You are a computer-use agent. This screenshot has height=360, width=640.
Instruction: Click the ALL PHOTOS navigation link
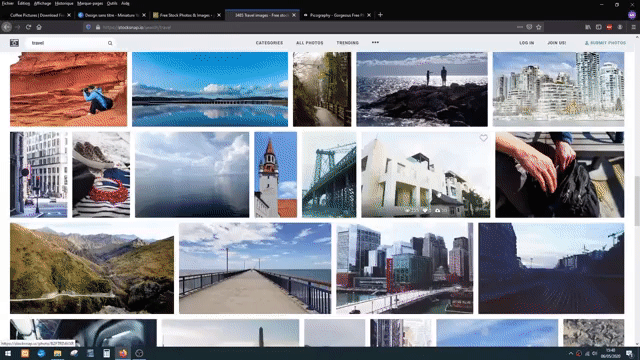pyautogui.click(x=309, y=43)
